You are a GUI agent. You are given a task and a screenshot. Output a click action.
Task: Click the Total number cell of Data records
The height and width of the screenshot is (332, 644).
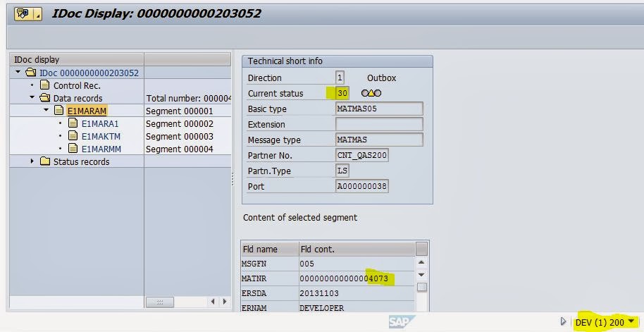[x=187, y=98]
